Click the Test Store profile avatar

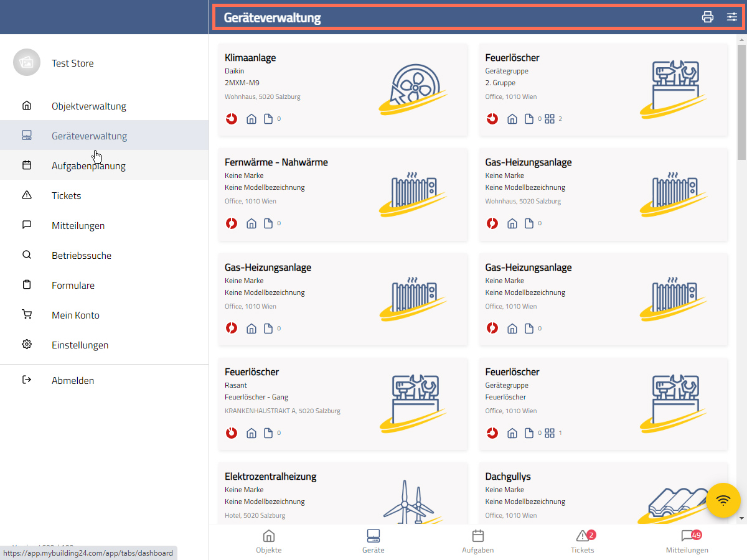tap(26, 63)
